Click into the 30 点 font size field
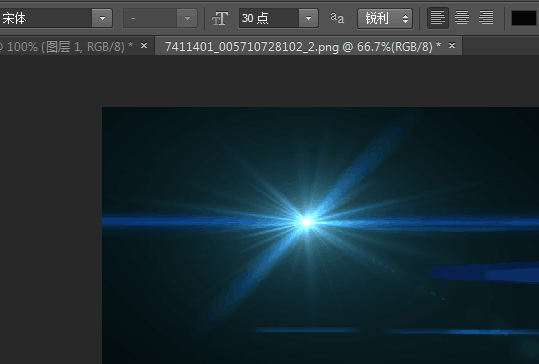Screen dimensions: 539x364 268,18
